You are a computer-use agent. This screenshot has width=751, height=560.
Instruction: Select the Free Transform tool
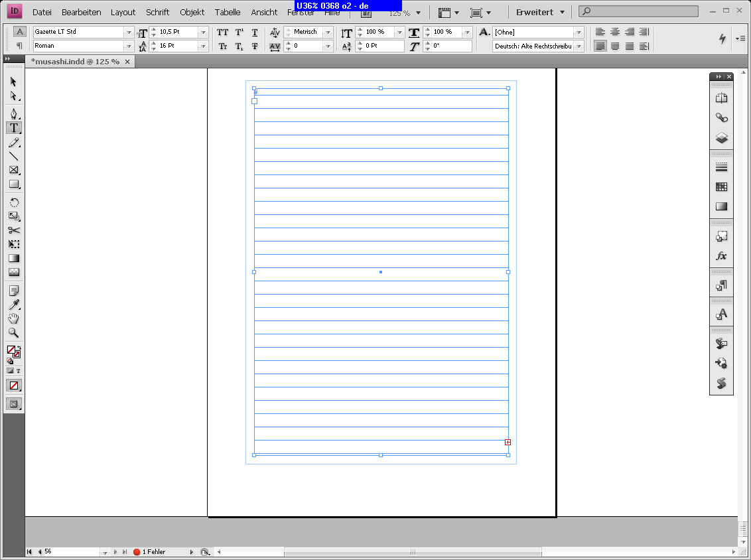[13, 244]
